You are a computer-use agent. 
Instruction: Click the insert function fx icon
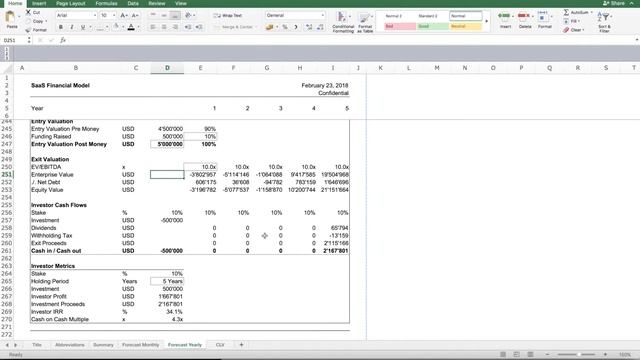pyautogui.click(x=63, y=40)
